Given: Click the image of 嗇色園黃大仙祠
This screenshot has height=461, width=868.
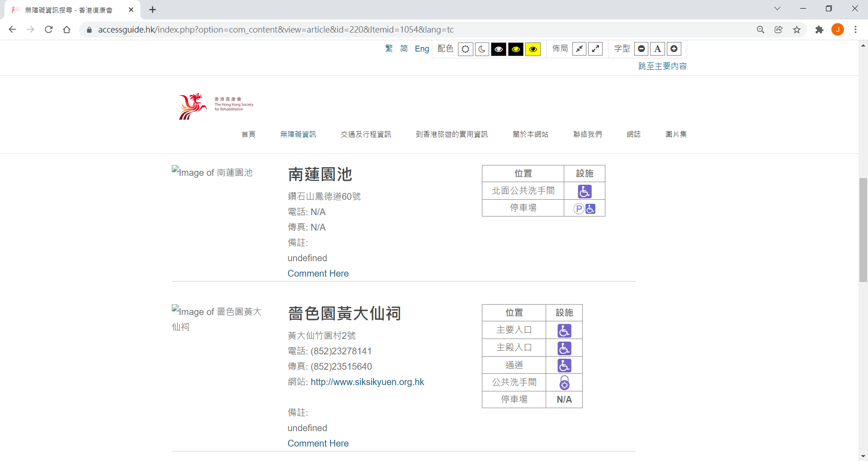Looking at the screenshot, I should 217,319.
